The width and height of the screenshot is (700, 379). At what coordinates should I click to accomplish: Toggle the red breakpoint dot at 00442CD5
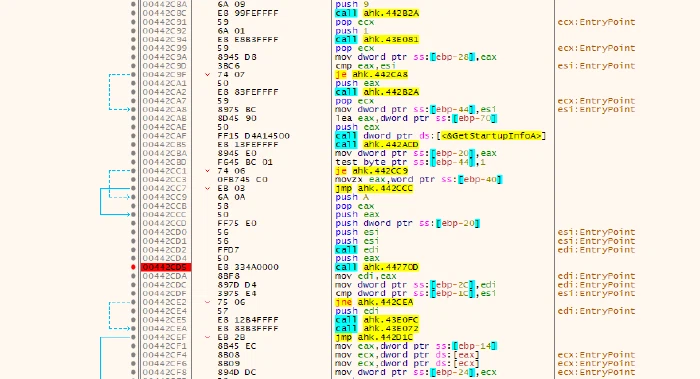click(133, 267)
